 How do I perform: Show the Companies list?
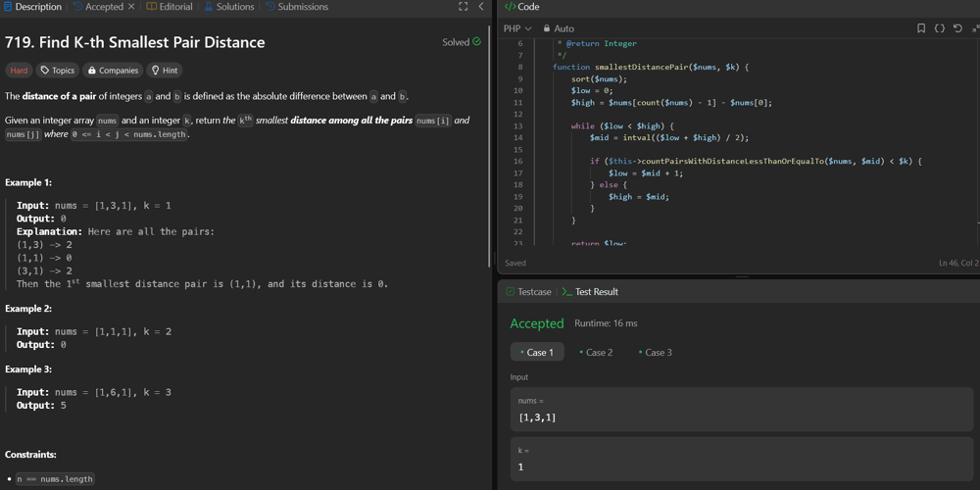tap(113, 71)
